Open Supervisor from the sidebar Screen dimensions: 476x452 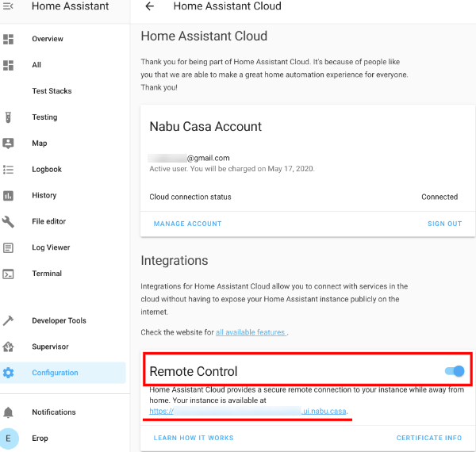click(x=50, y=347)
